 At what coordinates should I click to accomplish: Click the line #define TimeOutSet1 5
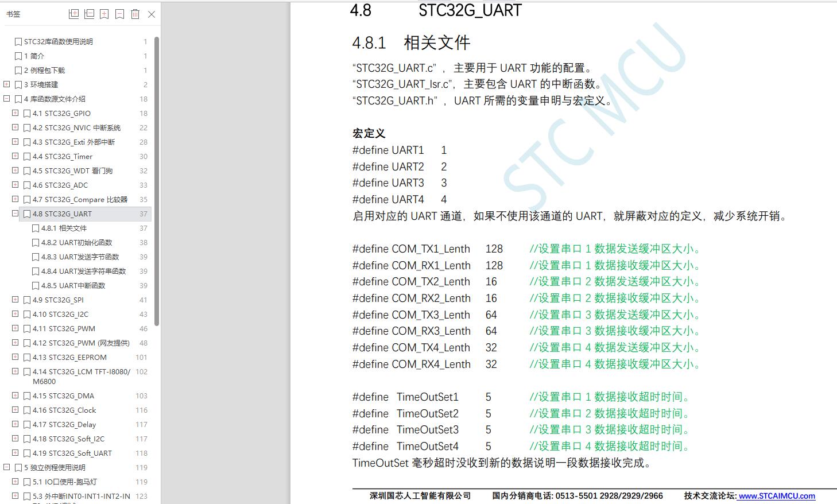pos(421,397)
